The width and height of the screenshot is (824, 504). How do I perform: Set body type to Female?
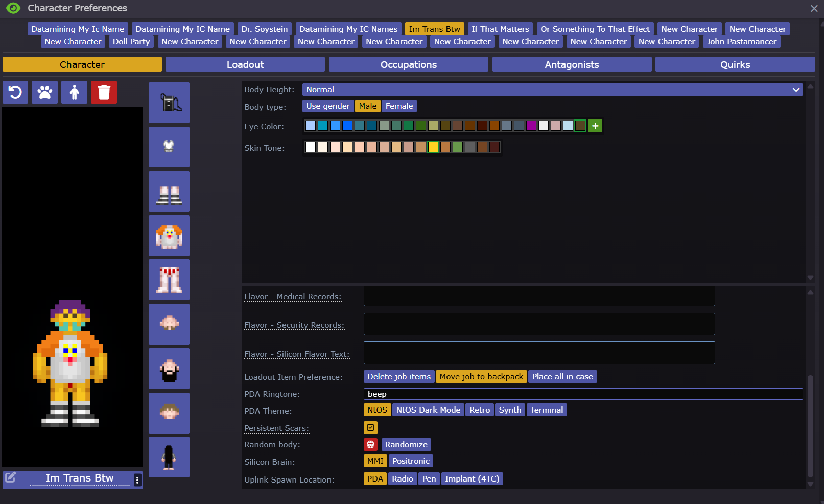(399, 106)
